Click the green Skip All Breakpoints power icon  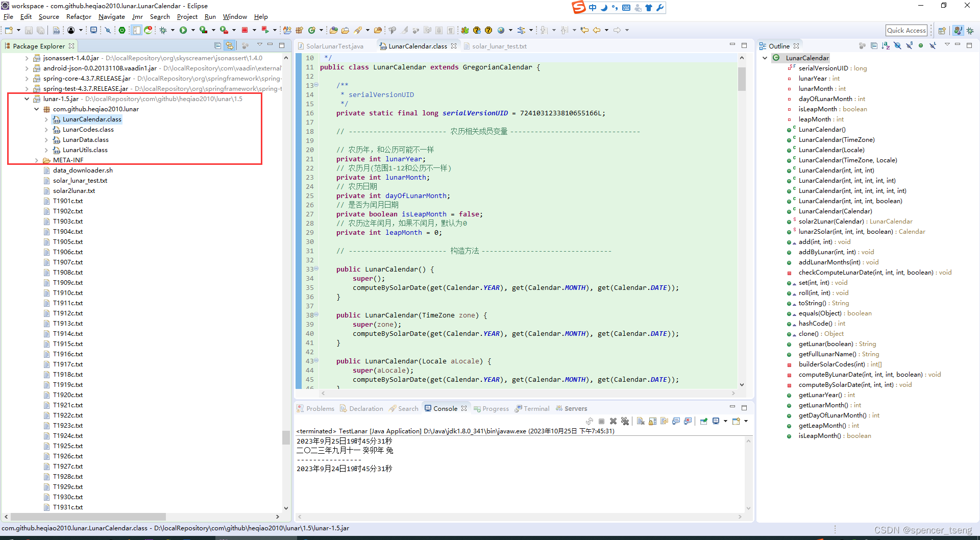(x=122, y=30)
